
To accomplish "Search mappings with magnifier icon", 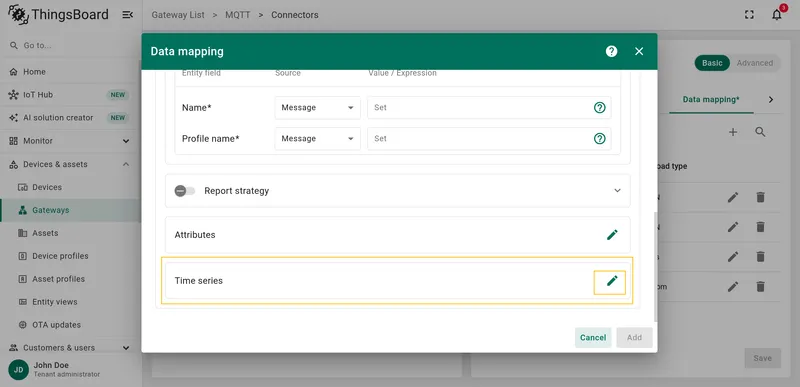I will click(x=760, y=132).
